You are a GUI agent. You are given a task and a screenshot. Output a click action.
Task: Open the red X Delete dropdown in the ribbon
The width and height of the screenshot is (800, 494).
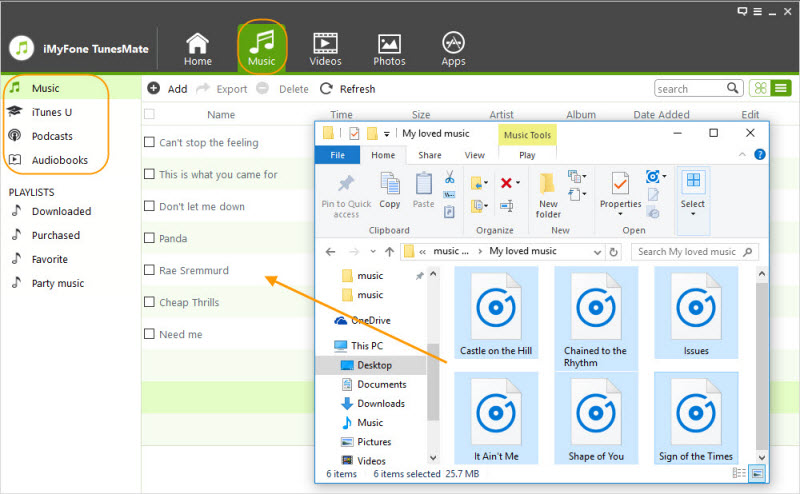pos(510,183)
